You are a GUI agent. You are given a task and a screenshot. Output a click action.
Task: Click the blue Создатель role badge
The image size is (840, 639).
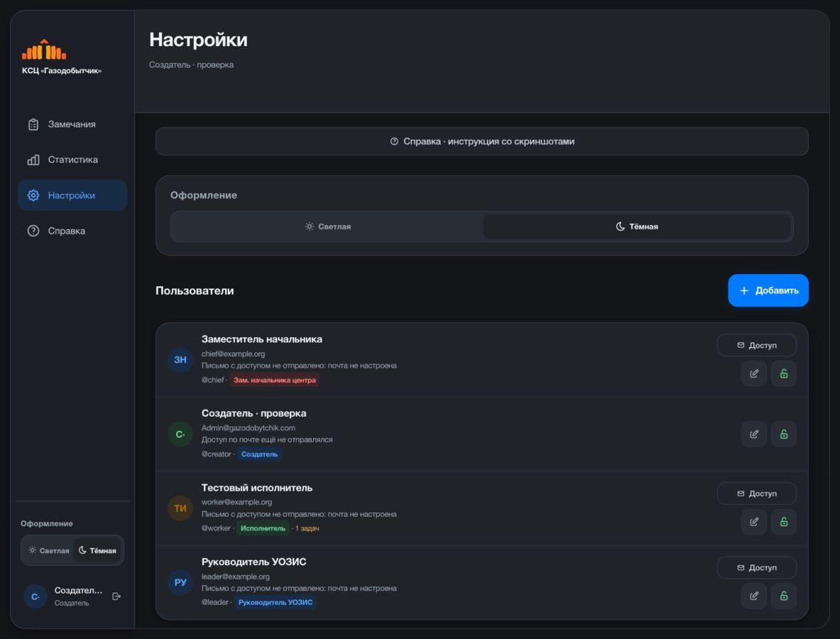tap(259, 454)
